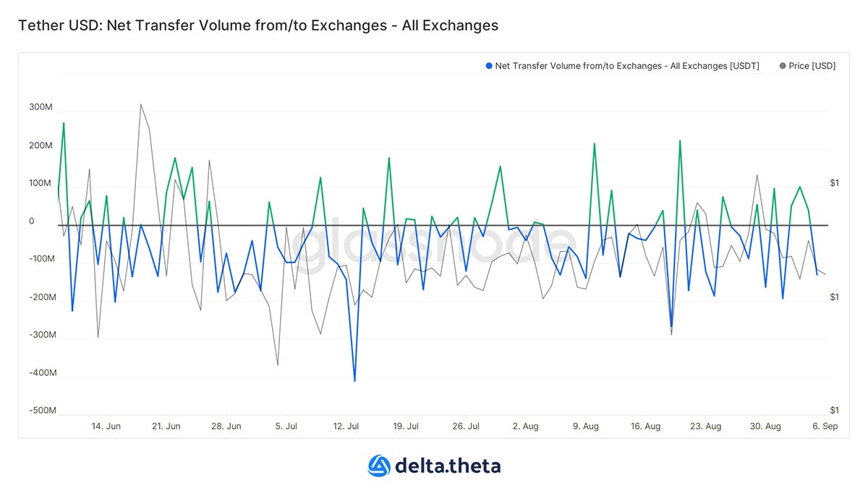
Task: Click the blue legend dot for Net Transfer Volume
Action: tap(489, 66)
